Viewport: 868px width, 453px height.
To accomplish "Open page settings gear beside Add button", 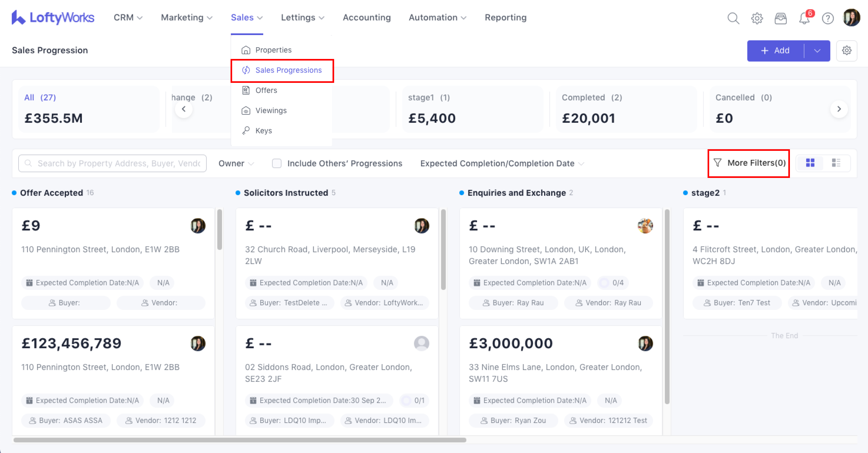I will click(x=846, y=50).
